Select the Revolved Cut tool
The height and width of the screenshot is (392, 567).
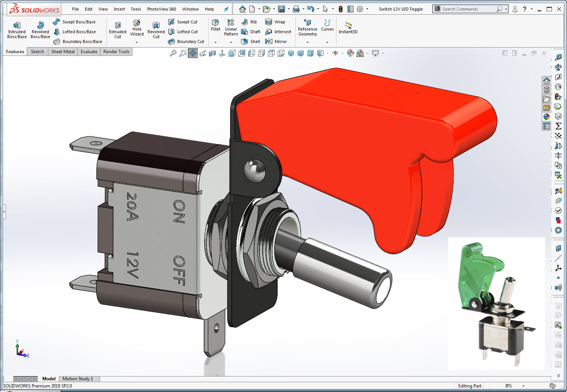(156, 30)
